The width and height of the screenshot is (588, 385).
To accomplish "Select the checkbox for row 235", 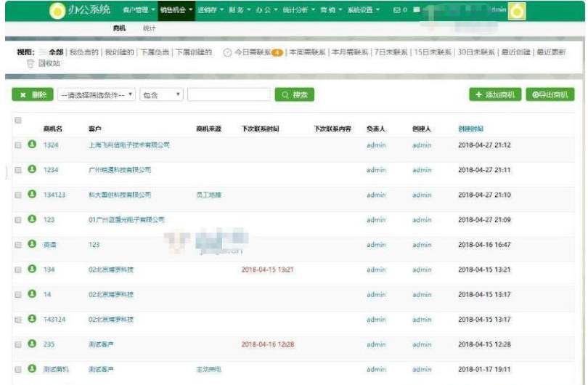I will coord(18,344).
